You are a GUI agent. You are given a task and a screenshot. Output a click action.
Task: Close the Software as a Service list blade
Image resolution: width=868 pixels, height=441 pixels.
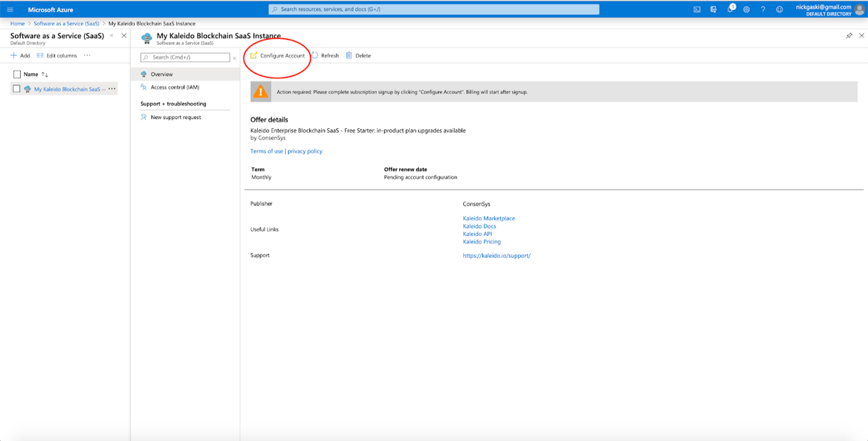click(x=124, y=35)
